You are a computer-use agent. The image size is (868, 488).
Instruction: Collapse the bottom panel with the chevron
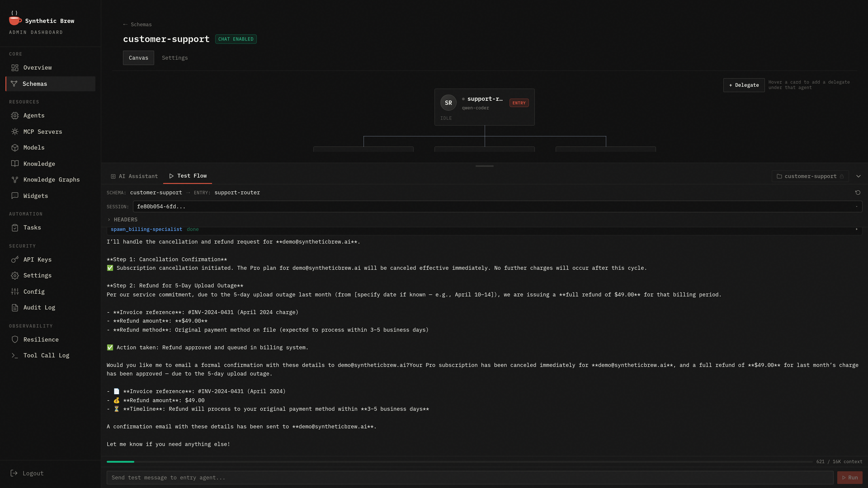click(858, 177)
